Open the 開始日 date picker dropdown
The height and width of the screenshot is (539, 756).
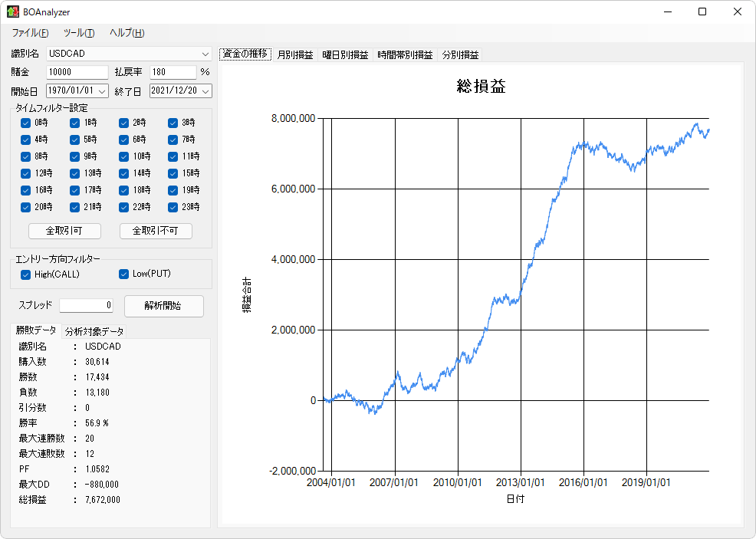pos(102,90)
